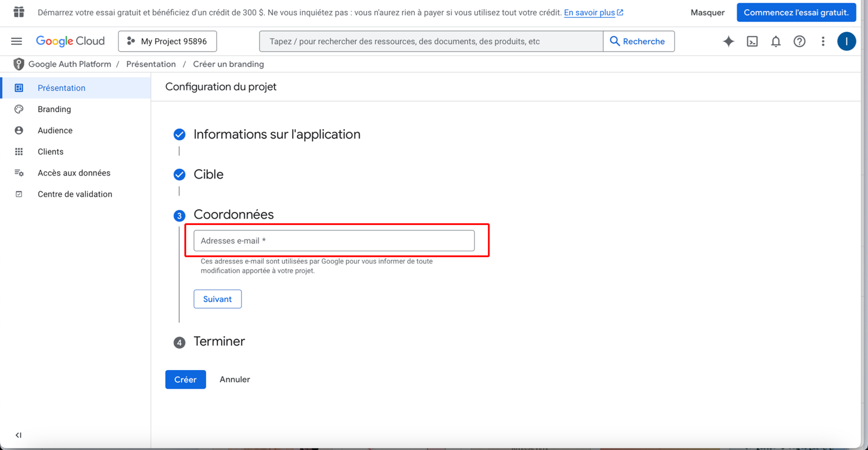Open the notifications bell

point(776,41)
